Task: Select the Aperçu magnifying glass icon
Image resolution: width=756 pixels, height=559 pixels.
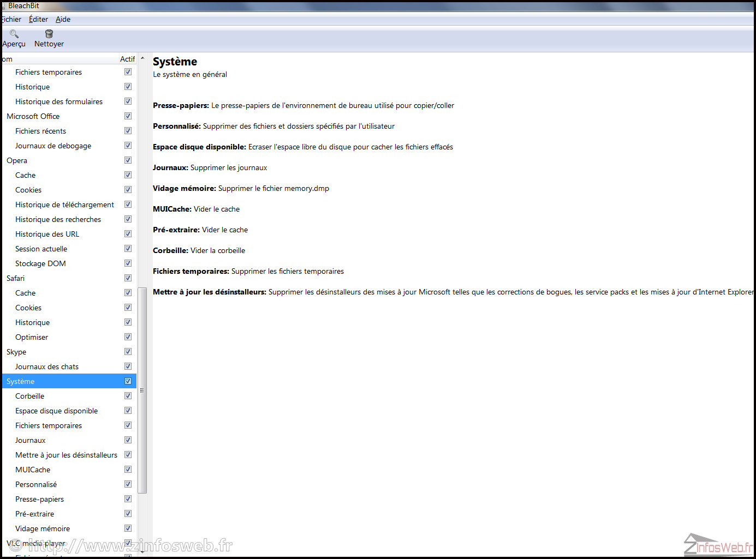Action: 13,34
